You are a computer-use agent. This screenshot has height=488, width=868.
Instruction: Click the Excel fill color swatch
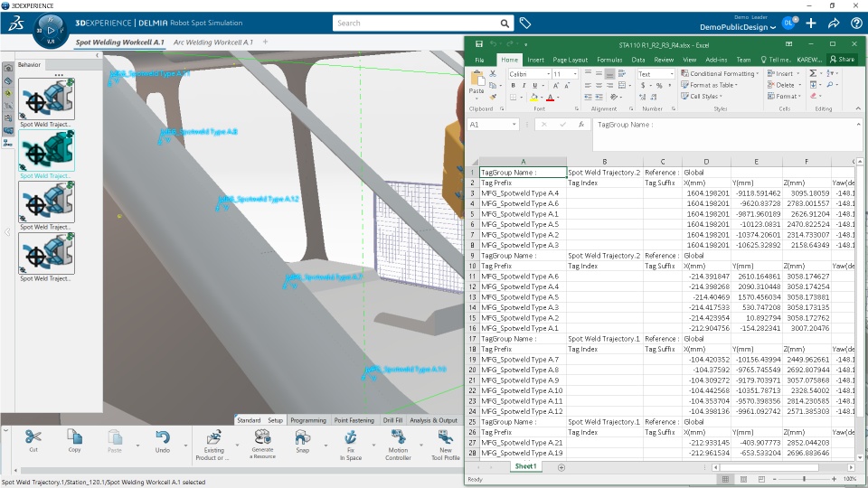click(534, 98)
